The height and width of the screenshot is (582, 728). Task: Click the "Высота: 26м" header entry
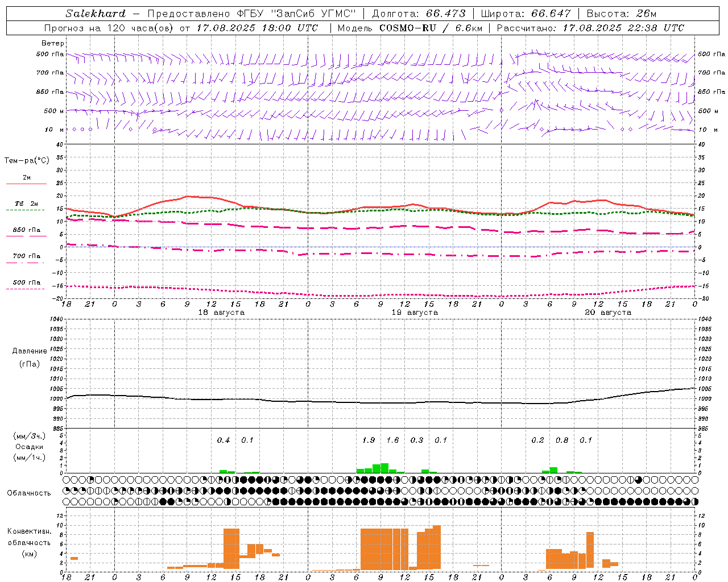coord(621,14)
